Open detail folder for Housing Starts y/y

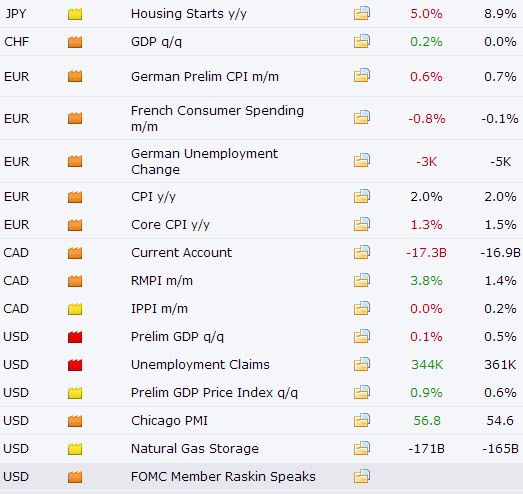click(x=362, y=14)
